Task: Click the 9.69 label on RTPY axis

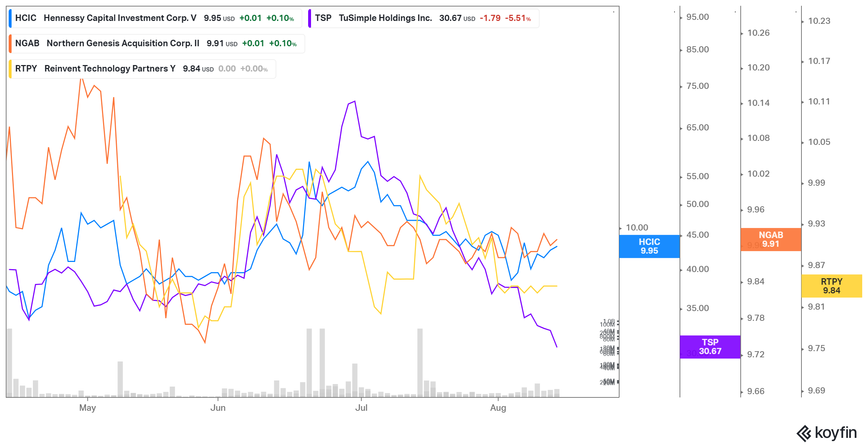Action: (817, 391)
